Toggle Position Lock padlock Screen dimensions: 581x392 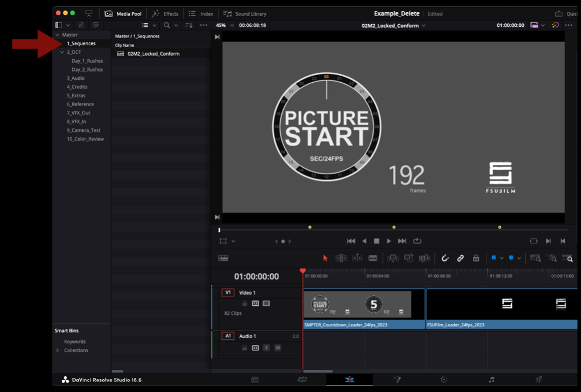[476, 258]
